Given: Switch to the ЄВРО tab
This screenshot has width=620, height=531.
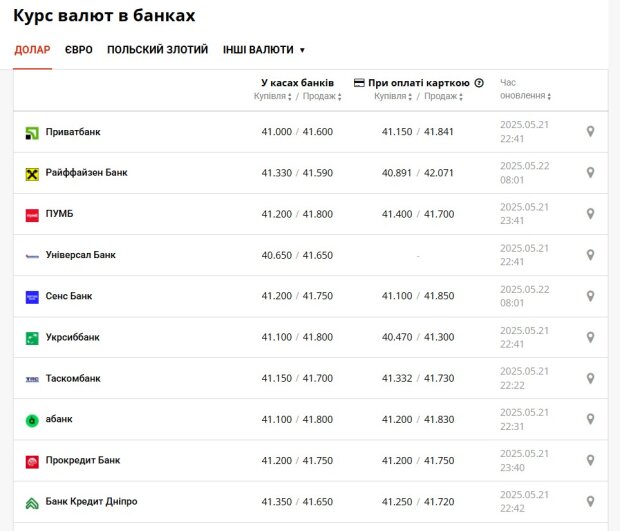Looking at the screenshot, I should (79, 50).
